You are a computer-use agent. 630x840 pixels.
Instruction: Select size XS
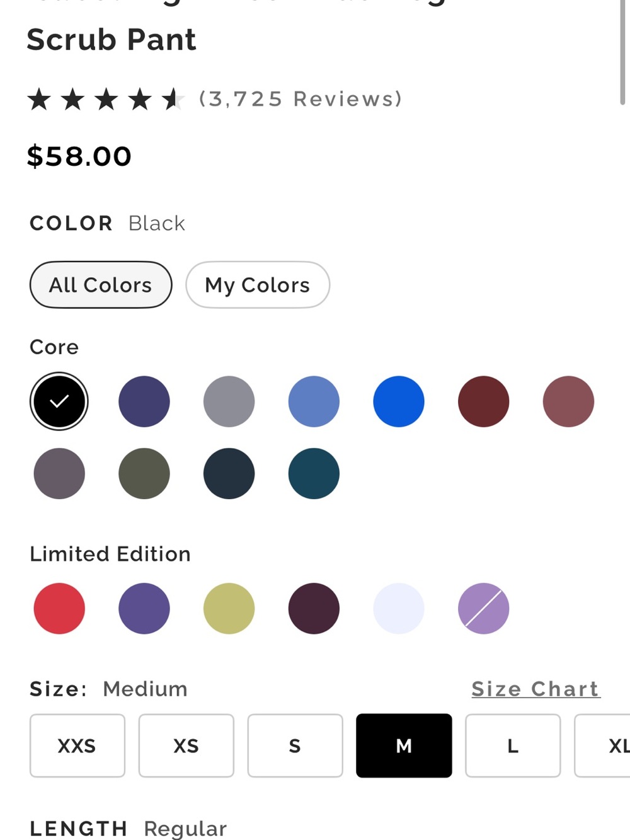tap(186, 745)
